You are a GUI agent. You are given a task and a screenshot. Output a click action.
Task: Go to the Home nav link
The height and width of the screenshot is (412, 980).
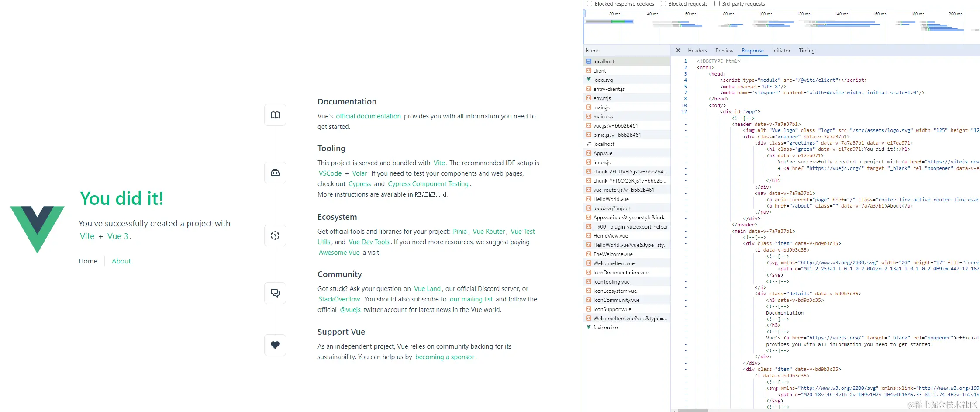(x=88, y=261)
